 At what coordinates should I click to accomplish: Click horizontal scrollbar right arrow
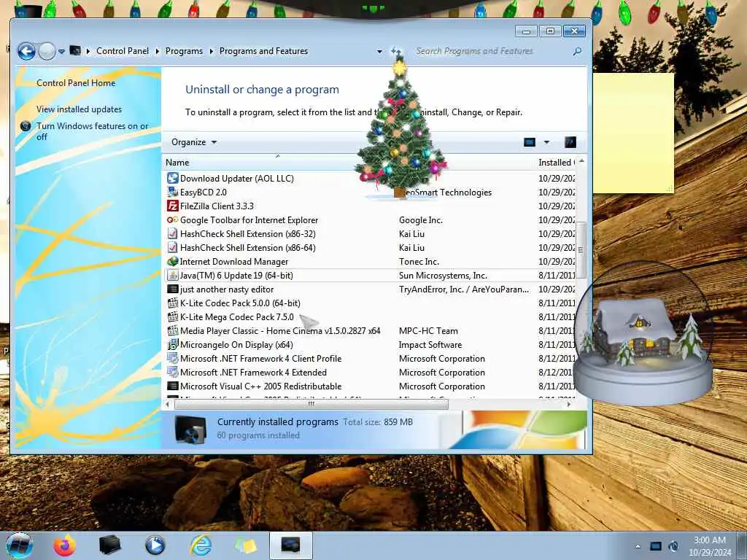click(x=569, y=404)
